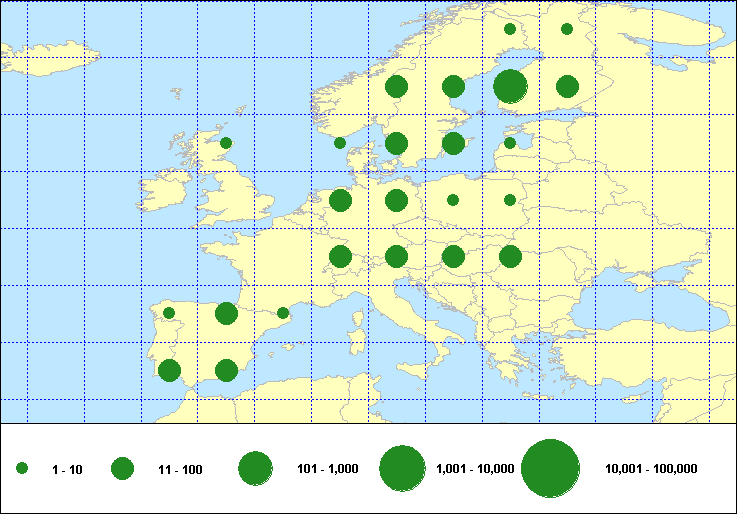Viewport: 737px width, 514px height.
Task: Select the medium circle in southern Spain
Action: point(226,371)
